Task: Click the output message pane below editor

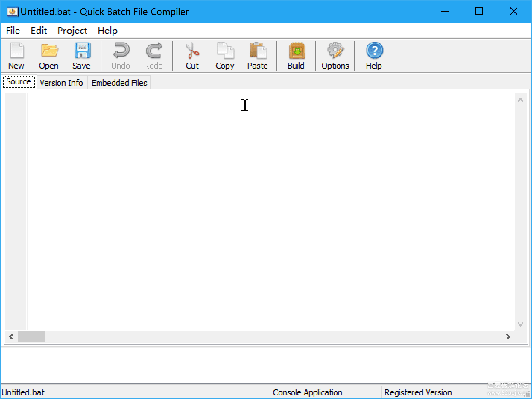Action: coord(266,366)
